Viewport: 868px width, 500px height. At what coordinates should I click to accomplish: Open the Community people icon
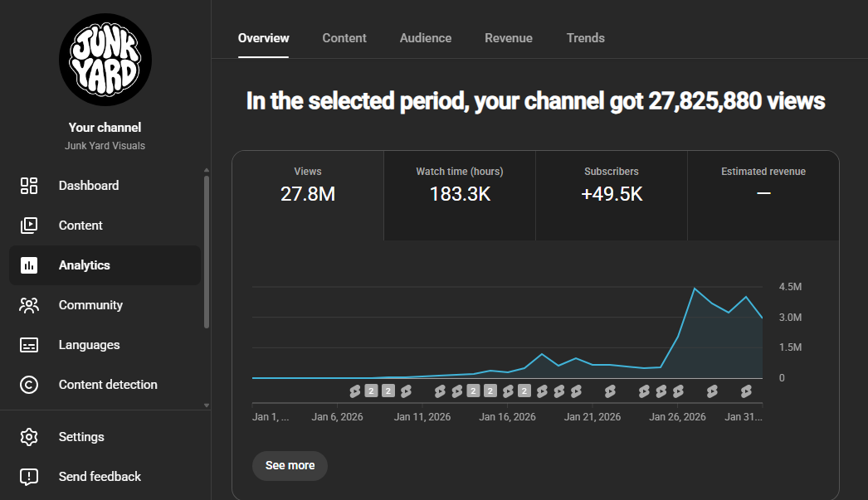(x=29, y=305)
